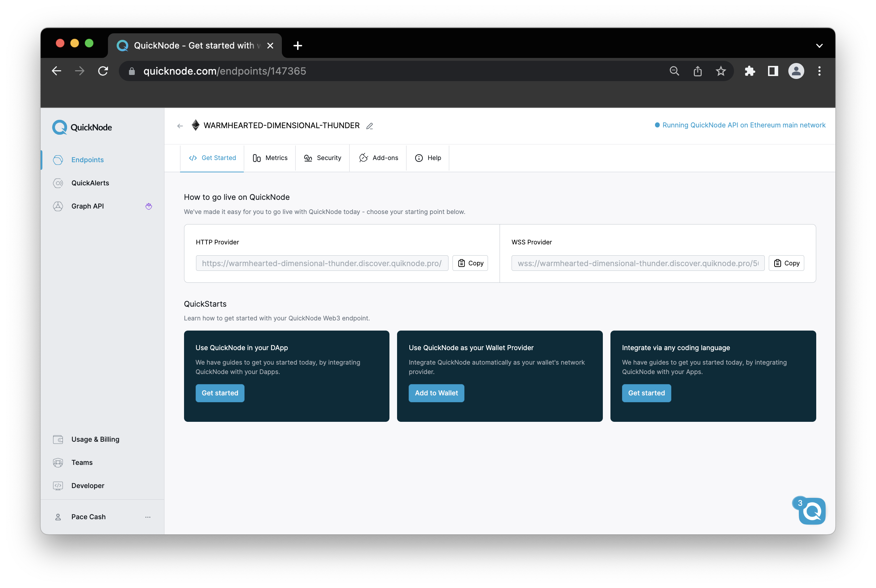Open a new browser tab
876x588 pixels.
(x=297, y=45)
